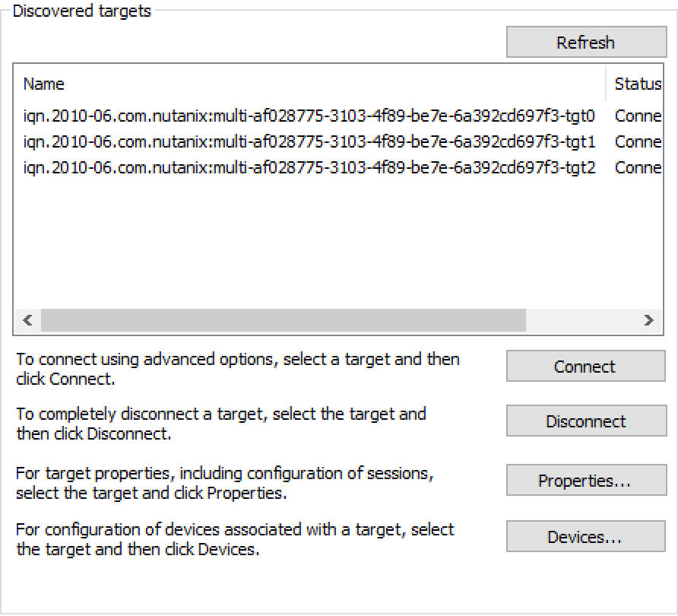The height and width of the screenshot is (616, 678).
Task: Open target Properties dialog
Action: (585, 481)
